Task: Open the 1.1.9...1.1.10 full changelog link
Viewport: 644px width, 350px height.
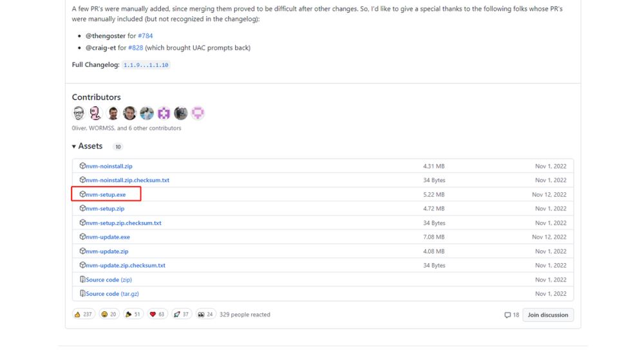Action: pyautogui.click(x=146, y=66)
